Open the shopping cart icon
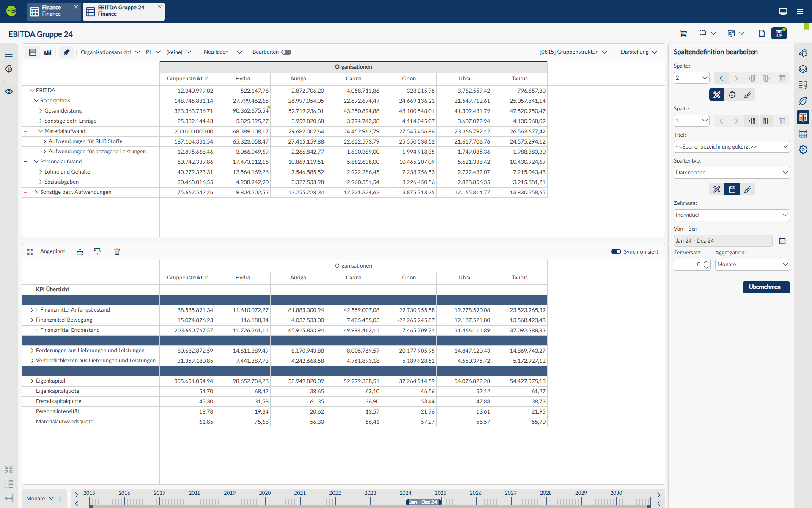The width and height of the screenshot is (812, 508). coord(683,33)
